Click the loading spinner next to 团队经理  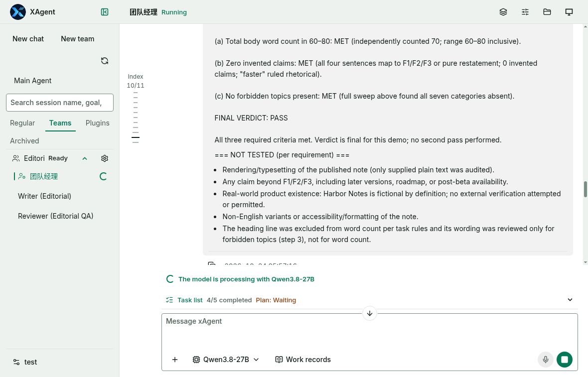tap(103, 176)
